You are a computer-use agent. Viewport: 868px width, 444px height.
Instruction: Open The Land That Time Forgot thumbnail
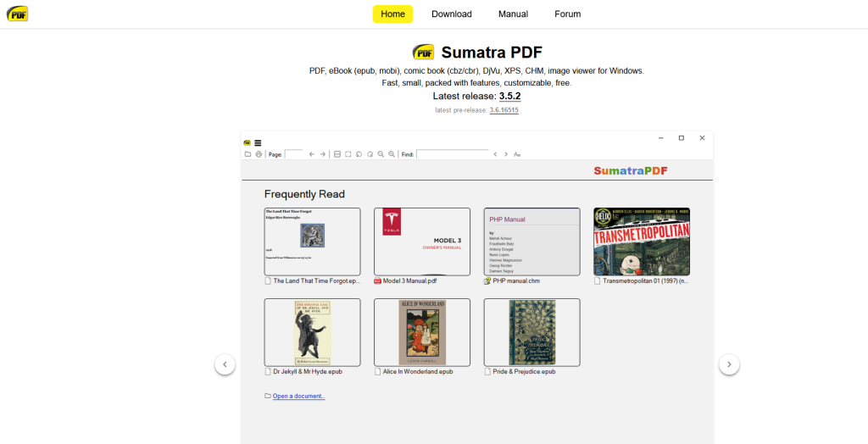[312, 242]
